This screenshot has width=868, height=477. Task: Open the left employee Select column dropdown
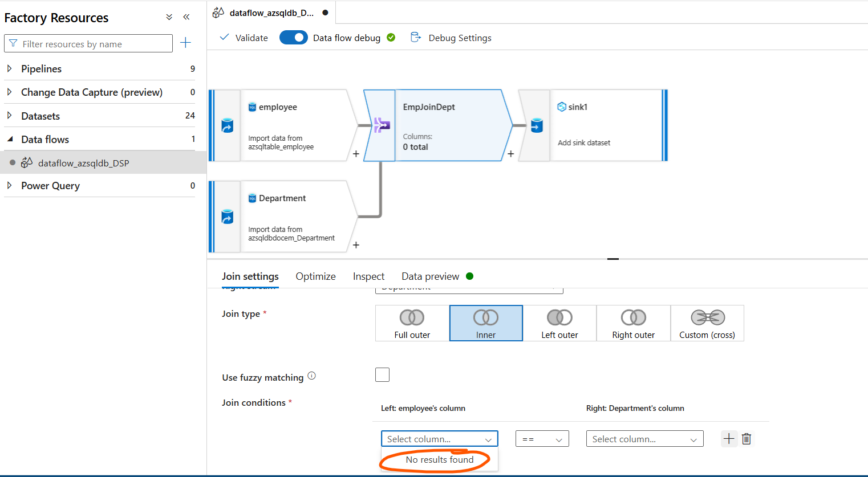(439, 439)
